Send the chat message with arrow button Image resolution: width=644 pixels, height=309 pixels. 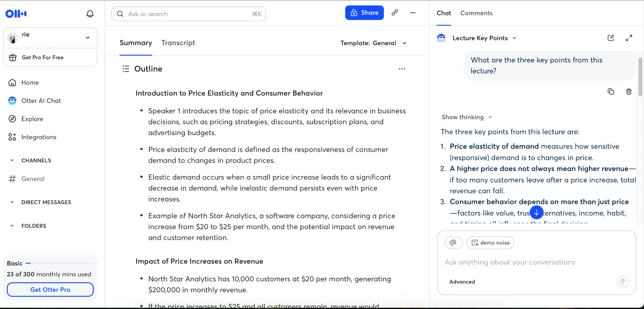(623, 282)
